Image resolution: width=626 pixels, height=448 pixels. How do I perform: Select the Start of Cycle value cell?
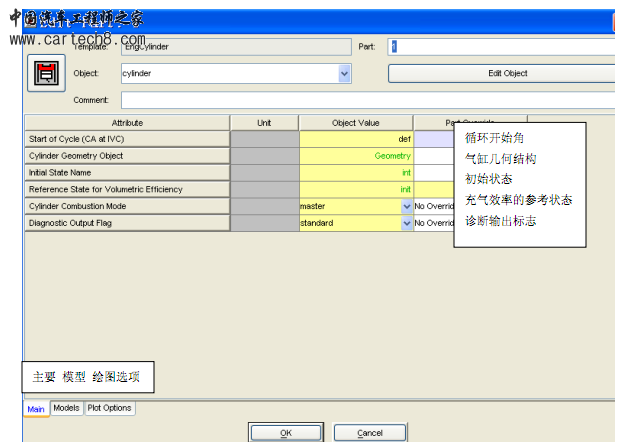click(x=356, y=140)
